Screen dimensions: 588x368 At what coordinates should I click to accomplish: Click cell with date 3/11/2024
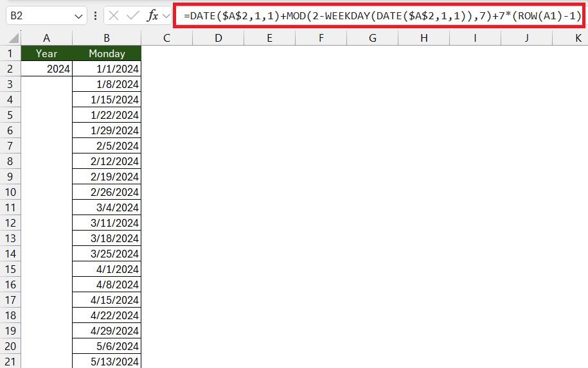click(107, 223)
